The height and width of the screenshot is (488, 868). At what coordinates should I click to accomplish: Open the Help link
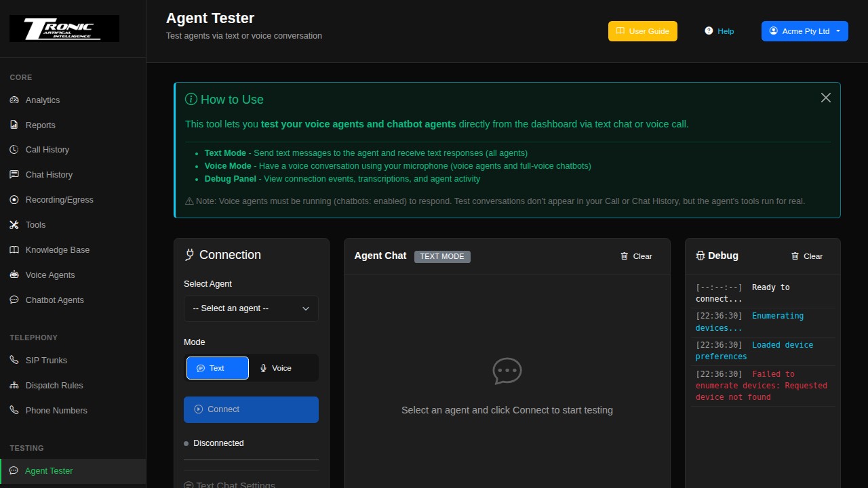click(x=719, y=31)
